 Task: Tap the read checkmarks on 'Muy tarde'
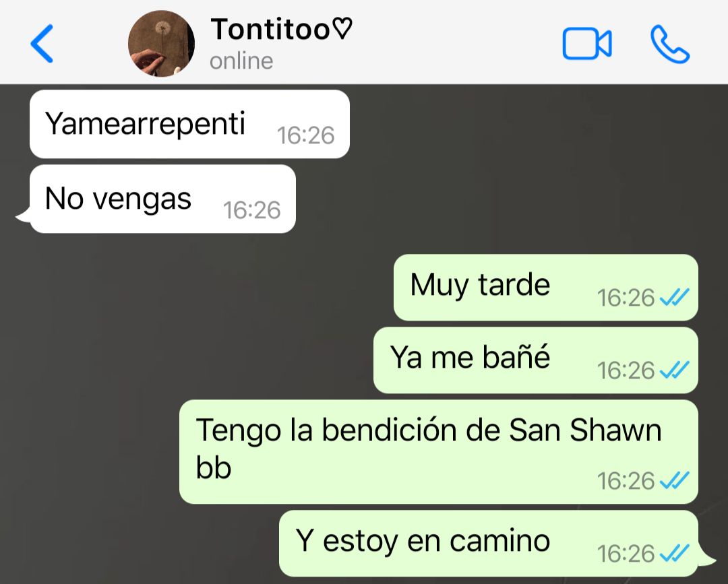click(675, 297)
